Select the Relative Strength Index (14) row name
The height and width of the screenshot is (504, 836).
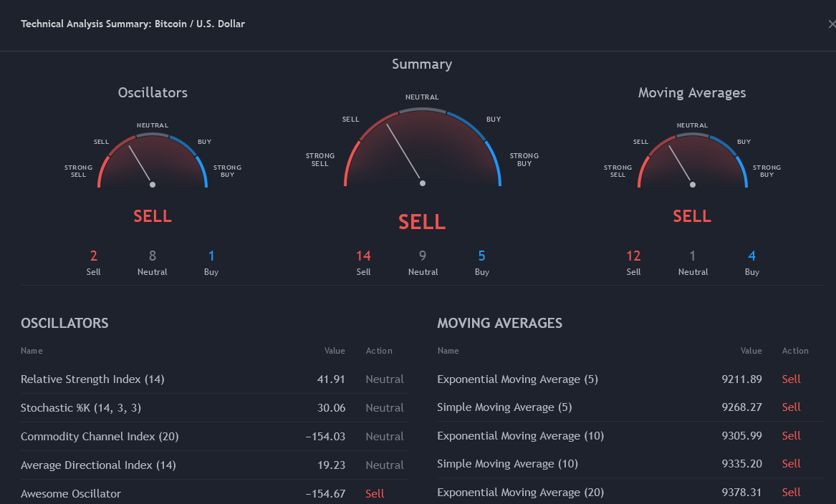pyautogui.click(x=93, y=379)
